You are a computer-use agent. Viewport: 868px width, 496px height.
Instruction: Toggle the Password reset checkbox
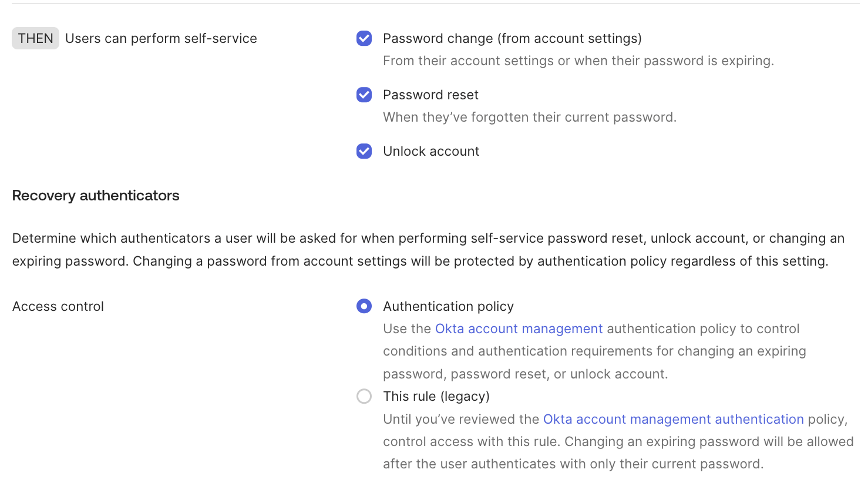364,95
